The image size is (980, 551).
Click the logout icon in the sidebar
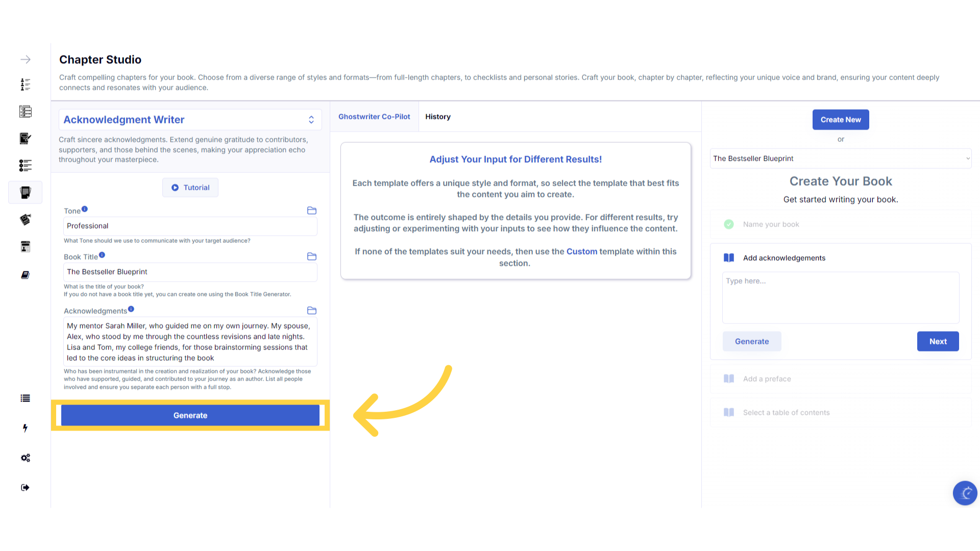pos(25,488)
